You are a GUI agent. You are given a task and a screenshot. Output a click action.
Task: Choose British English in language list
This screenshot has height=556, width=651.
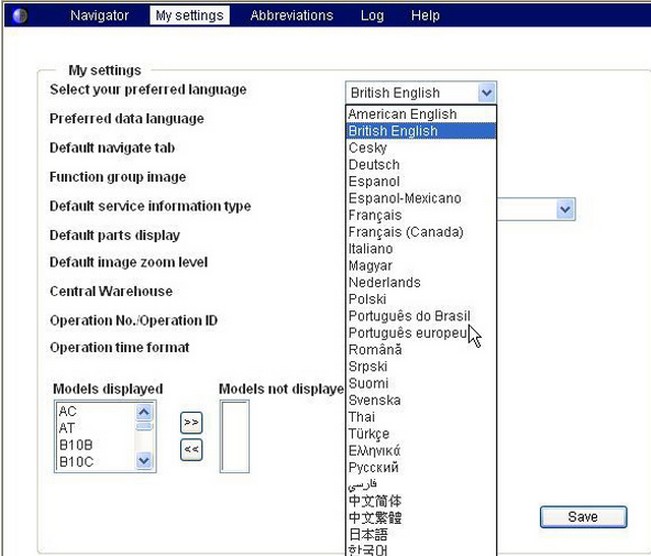421,131
